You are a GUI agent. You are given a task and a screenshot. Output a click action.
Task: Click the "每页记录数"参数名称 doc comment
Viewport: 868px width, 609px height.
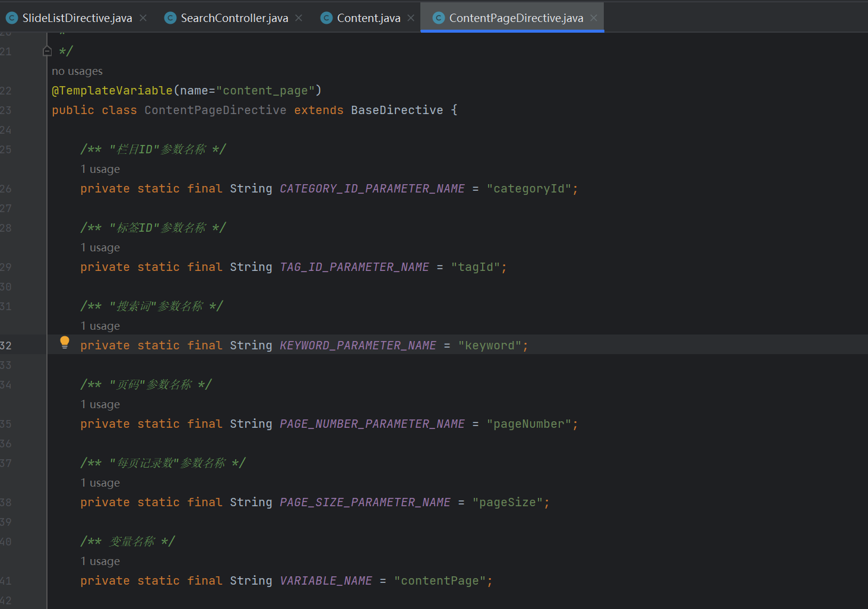coord(163,463)
